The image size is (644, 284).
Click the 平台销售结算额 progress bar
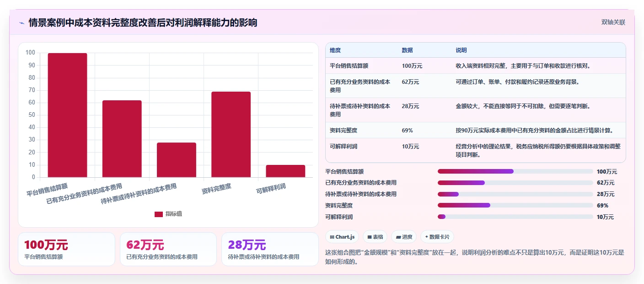click(x=515, y=171)
